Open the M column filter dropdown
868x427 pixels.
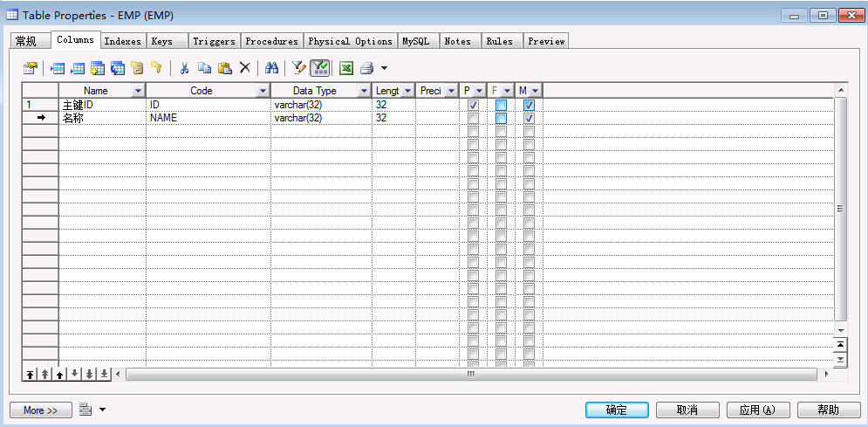(534, 90)
